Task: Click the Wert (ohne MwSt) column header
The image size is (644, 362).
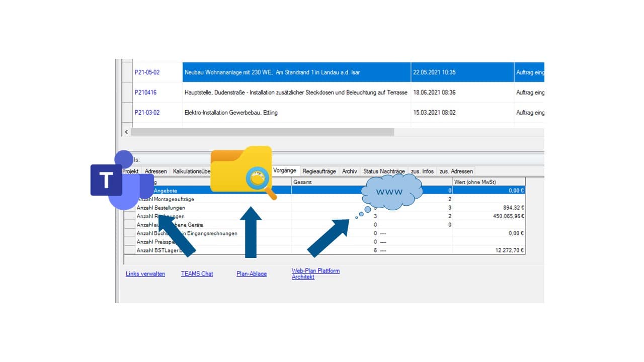Action: coord(475,182)
